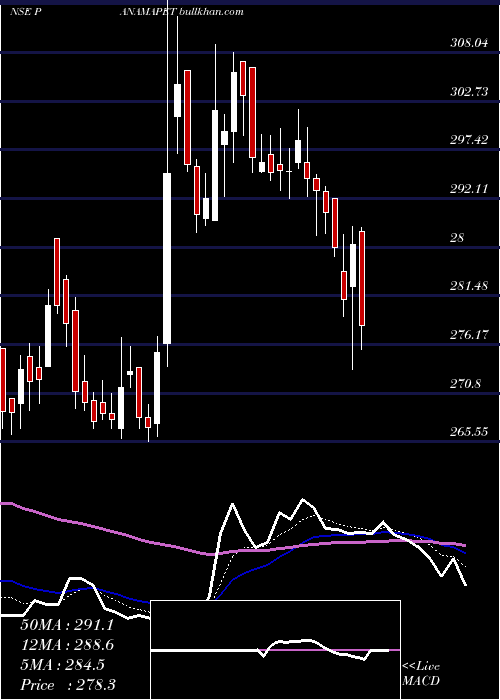Click the 281.48 price level label
Screen dimensions: 500x700
tap(468, 286)
